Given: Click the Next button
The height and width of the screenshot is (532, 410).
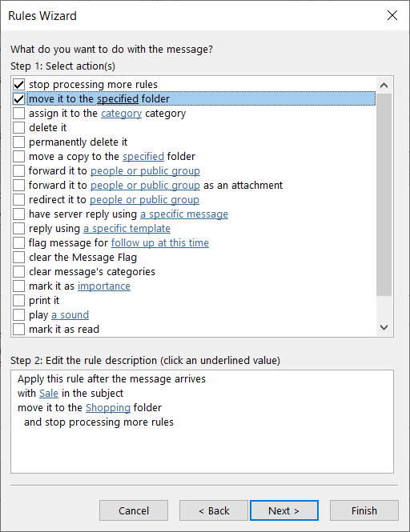Looking at the screenshot, I should click(x=284, y=510).
